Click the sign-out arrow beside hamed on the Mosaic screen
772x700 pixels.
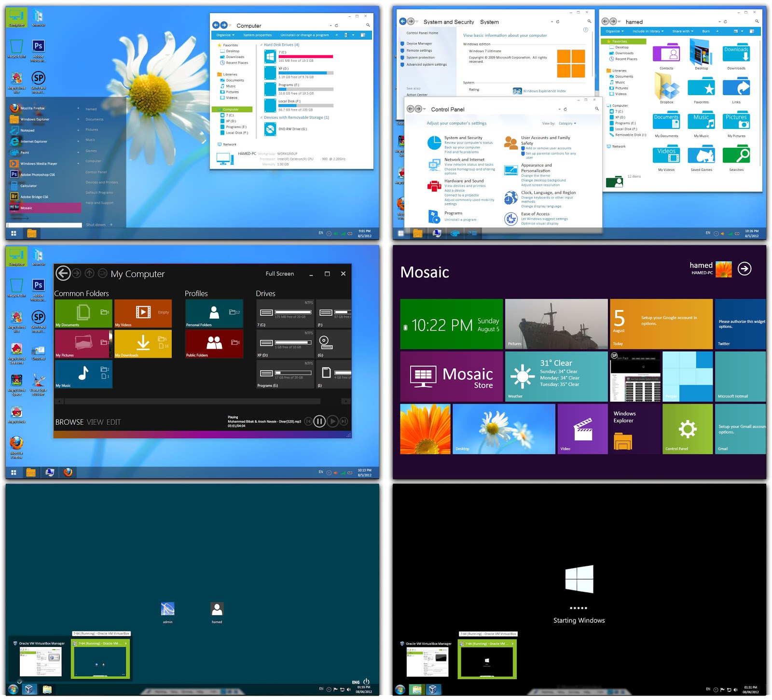point(744,268)
